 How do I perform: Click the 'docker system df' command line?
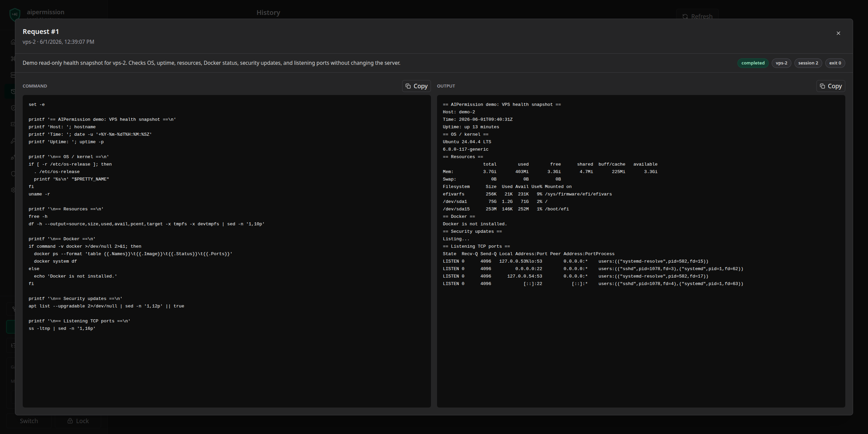tap(55, 261)
